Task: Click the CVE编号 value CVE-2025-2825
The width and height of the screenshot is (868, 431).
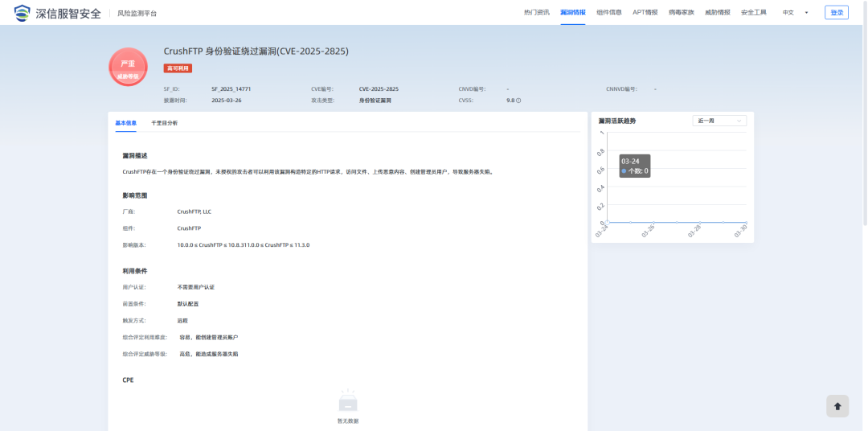Action: click(x=379, y=88)
